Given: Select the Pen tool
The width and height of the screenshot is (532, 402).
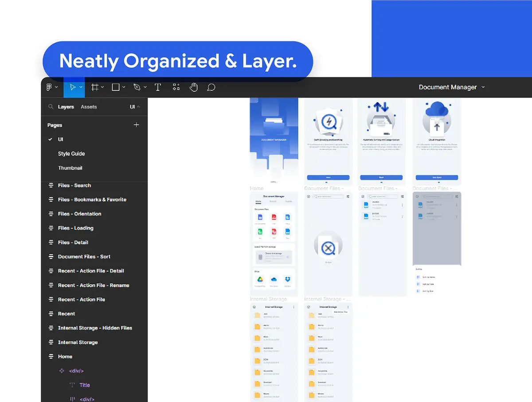Looking at the screenshot, I should (137, 87).
